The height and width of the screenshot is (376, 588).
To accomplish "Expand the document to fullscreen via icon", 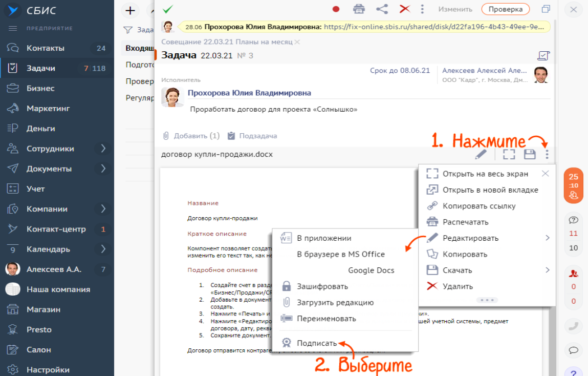I will click(509, 154).
